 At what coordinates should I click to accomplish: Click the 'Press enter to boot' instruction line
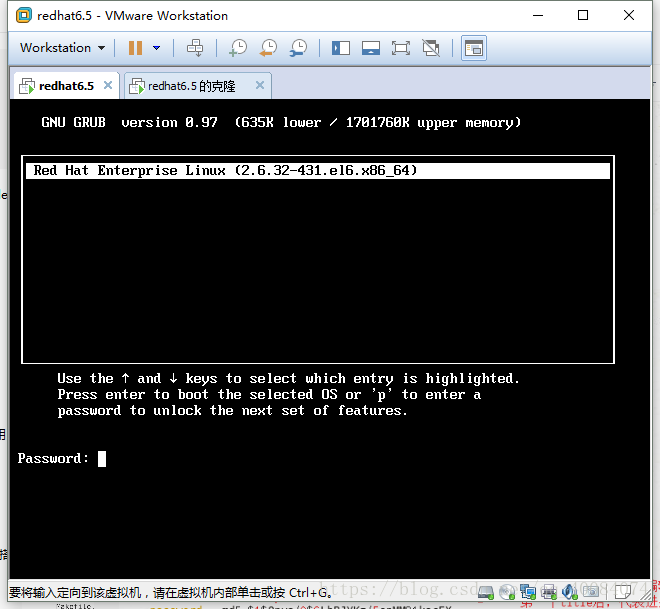pos(269,395)
